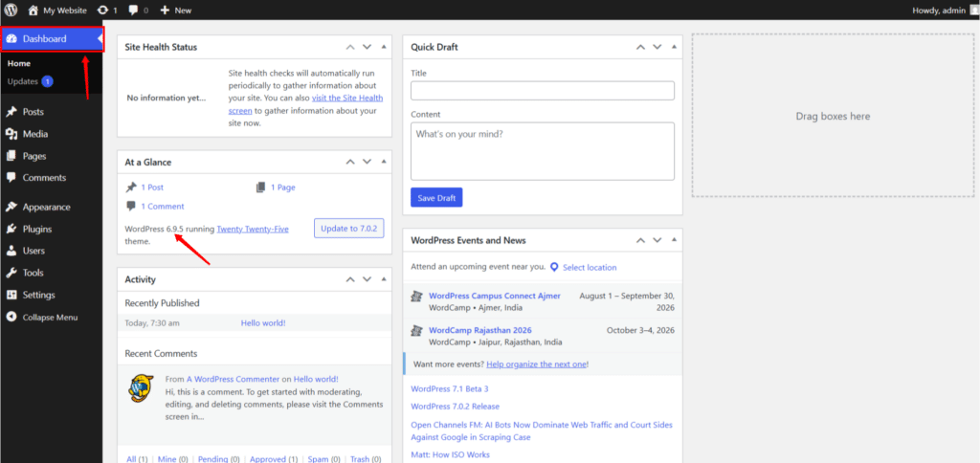This screenshot has height=463, width=980.
Task: Open the Settings menu label
Action: pyautogui.click(x=38, y=295)
